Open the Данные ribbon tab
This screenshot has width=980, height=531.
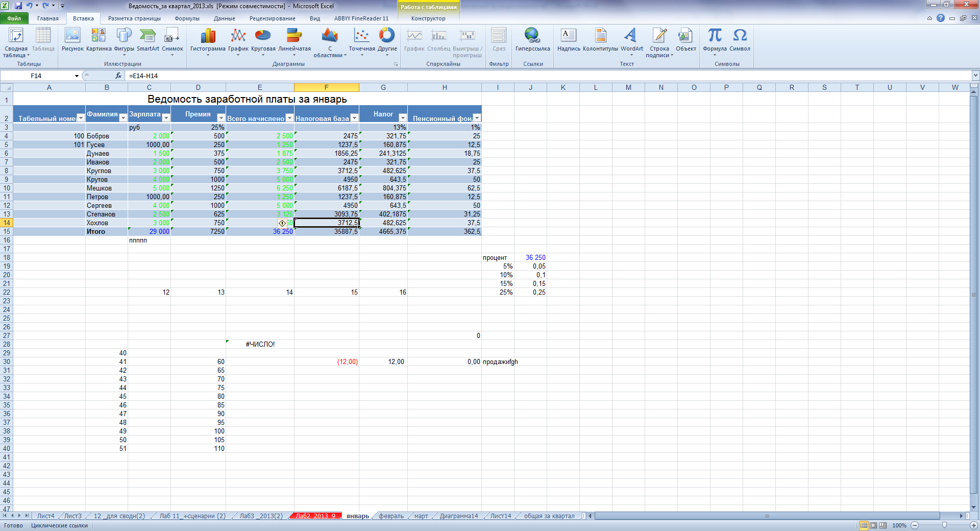click(x=225, y=18)
